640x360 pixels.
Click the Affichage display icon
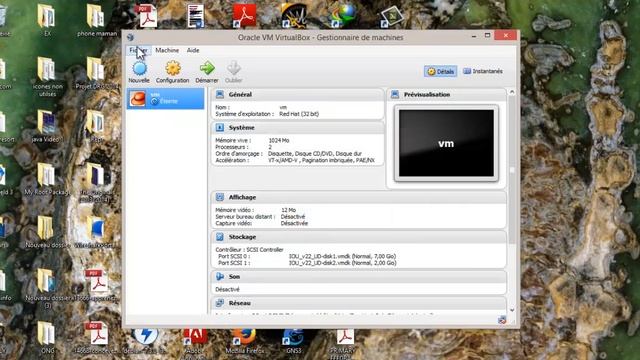point(220,197)
